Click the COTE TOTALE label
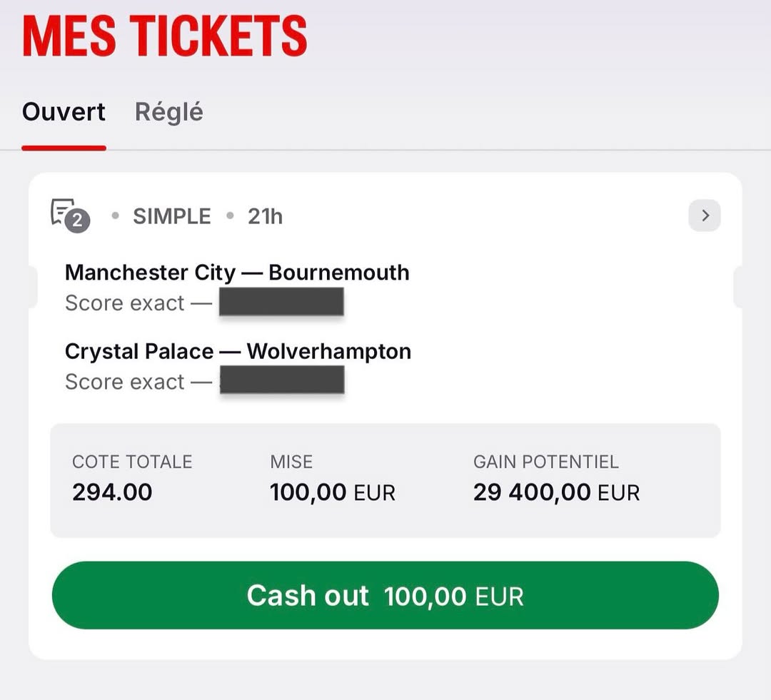The height and width of the screenshot is (700, 771). (132, 462)
